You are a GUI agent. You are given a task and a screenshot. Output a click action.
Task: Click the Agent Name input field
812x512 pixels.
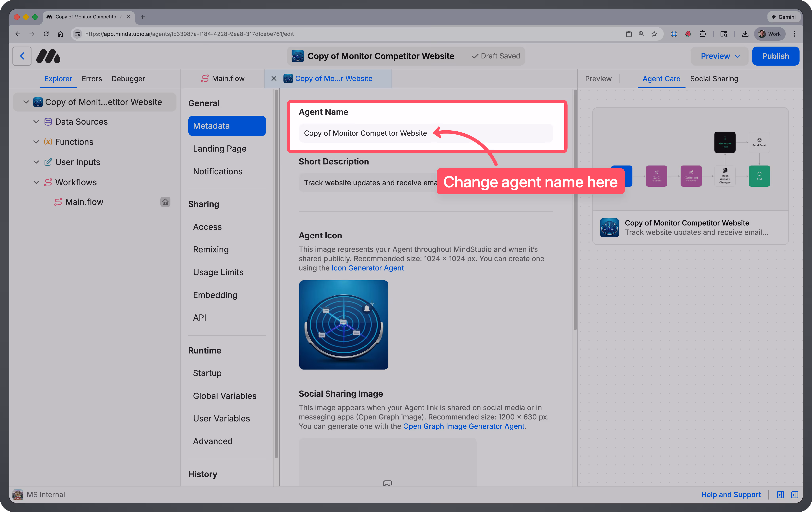pyautogui.click(x=426, y=133)
